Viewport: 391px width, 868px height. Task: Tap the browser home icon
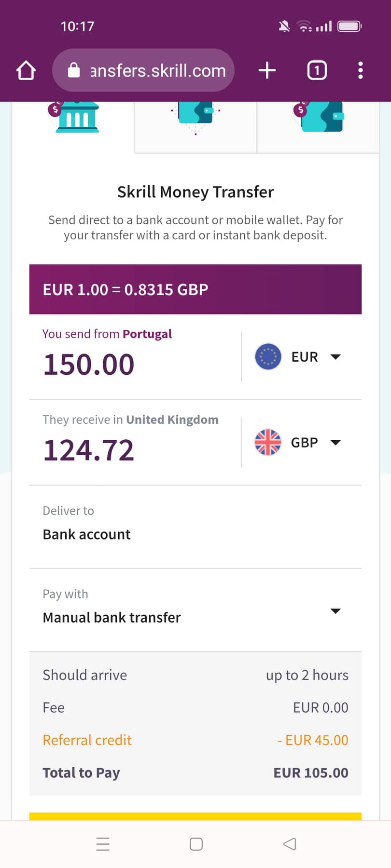[26, 70]
